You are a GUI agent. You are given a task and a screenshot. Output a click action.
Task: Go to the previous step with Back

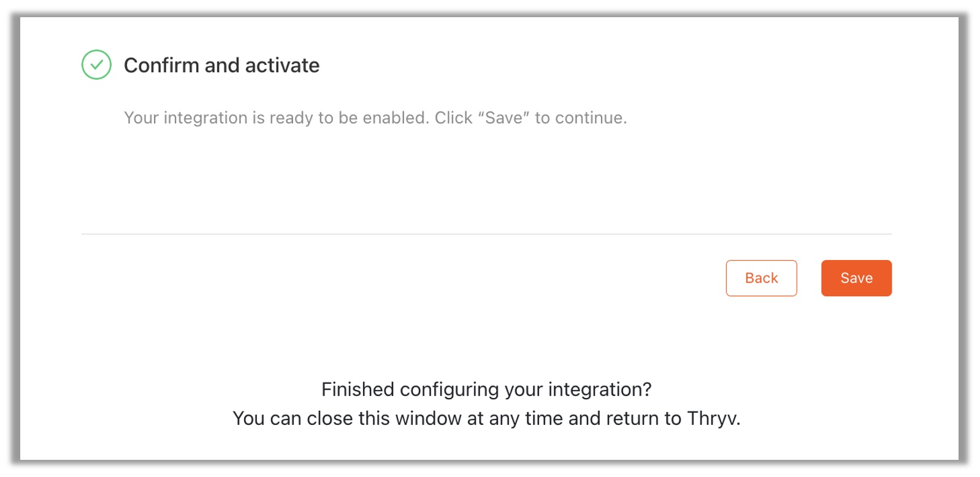761,278
